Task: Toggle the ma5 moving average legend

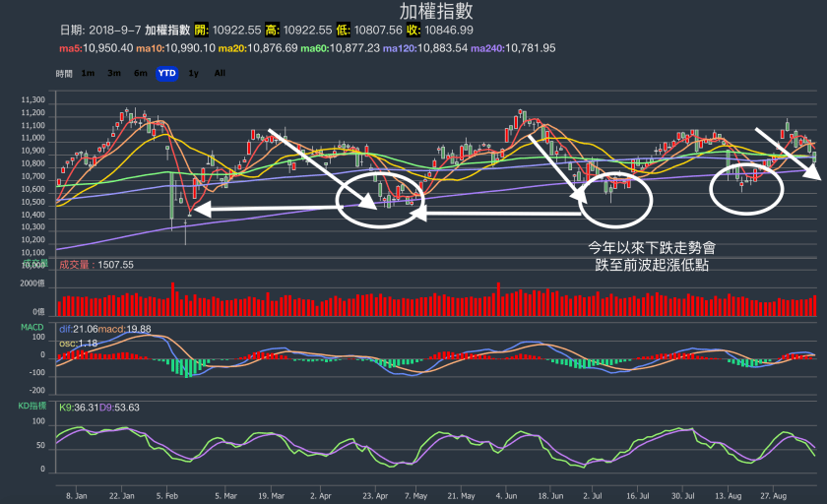Action: (x=95, y=48)
